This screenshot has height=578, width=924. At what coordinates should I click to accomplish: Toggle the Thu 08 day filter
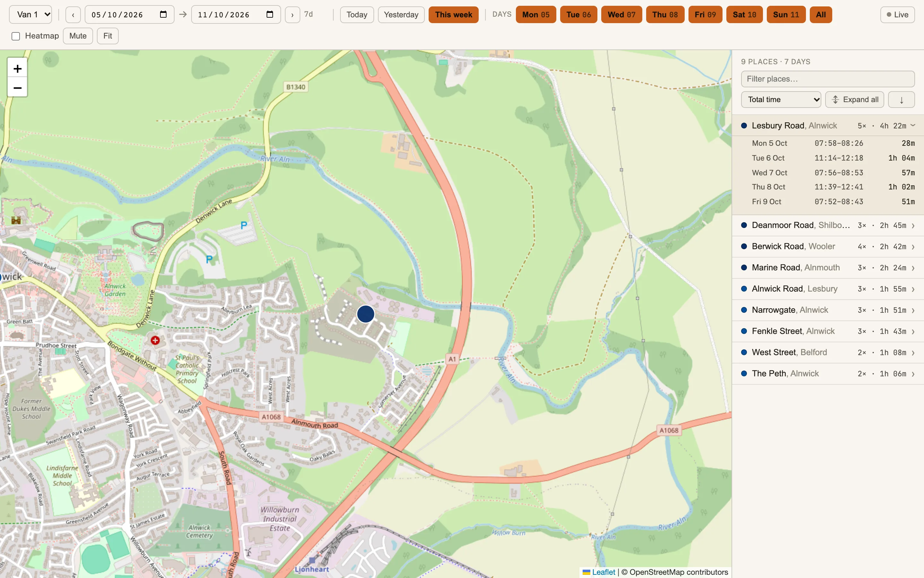[x=665, y=15]
